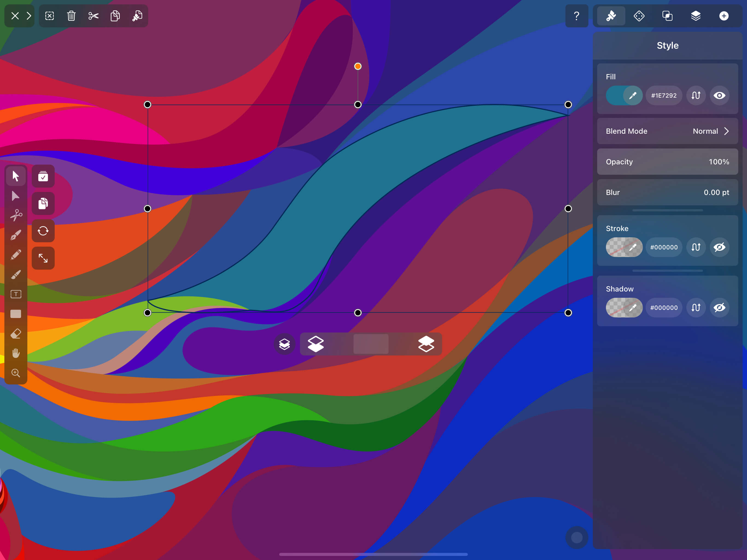Click the bottom-right selection handle
This screenshot has height=560, width=747.
(568, 313)
